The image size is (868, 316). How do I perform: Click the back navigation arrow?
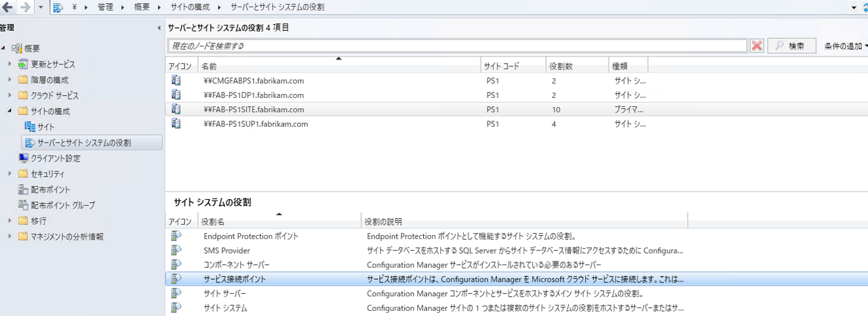click(x=8, y=7)
